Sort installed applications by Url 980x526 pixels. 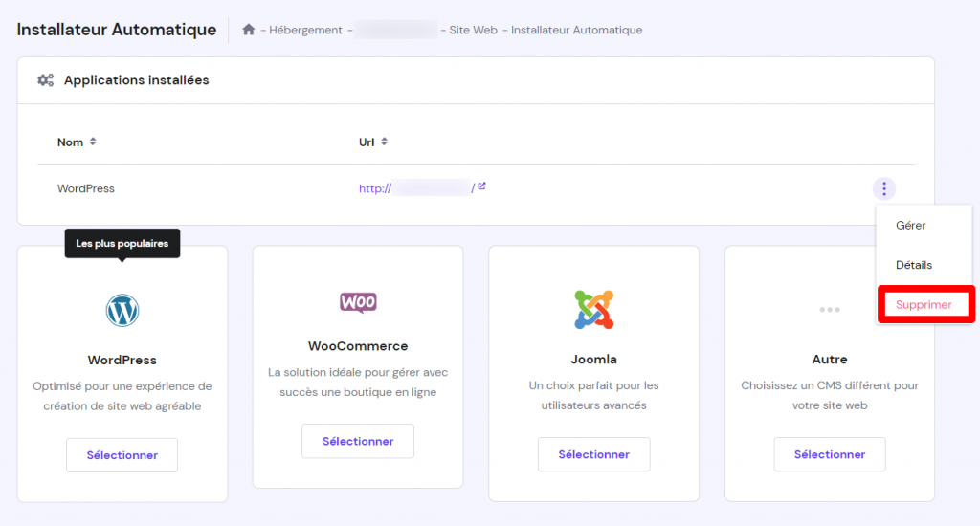click(x=372, y=142)
